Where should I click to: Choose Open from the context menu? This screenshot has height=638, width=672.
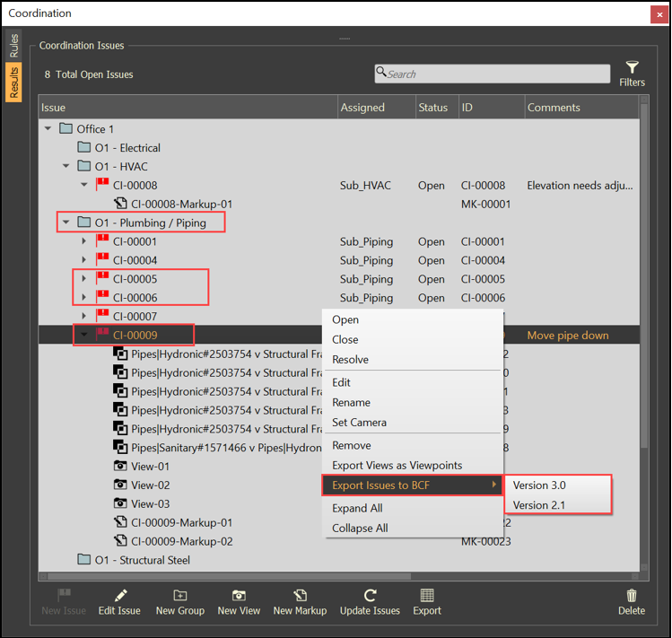(x=413, y=319)
